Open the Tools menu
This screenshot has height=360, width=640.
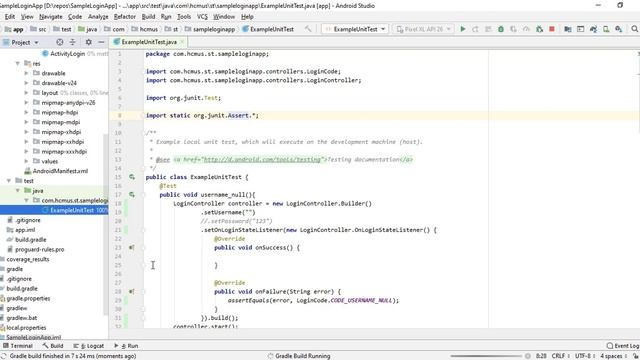tap(184, 17)
